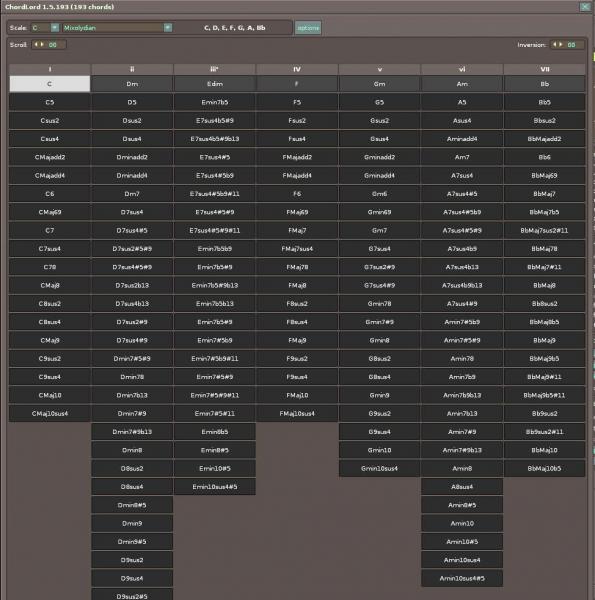Play the C5 chord

click(x=50, y=102)
